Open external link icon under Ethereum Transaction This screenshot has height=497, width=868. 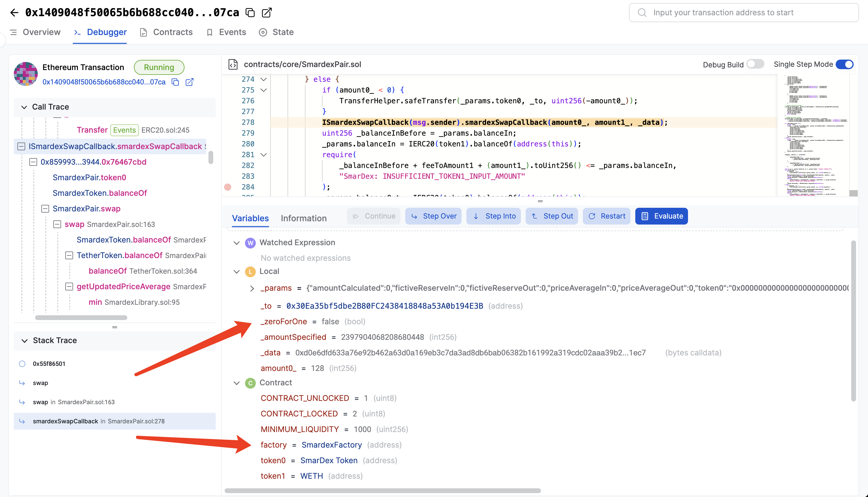190,82
